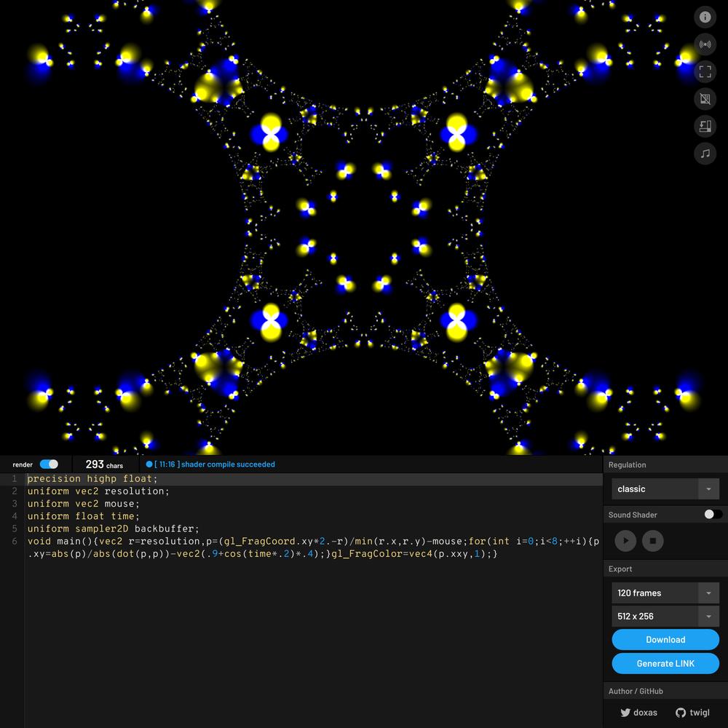
Task: Open the 512 x 256 resolution dropdown
Action: coord(665,616)
